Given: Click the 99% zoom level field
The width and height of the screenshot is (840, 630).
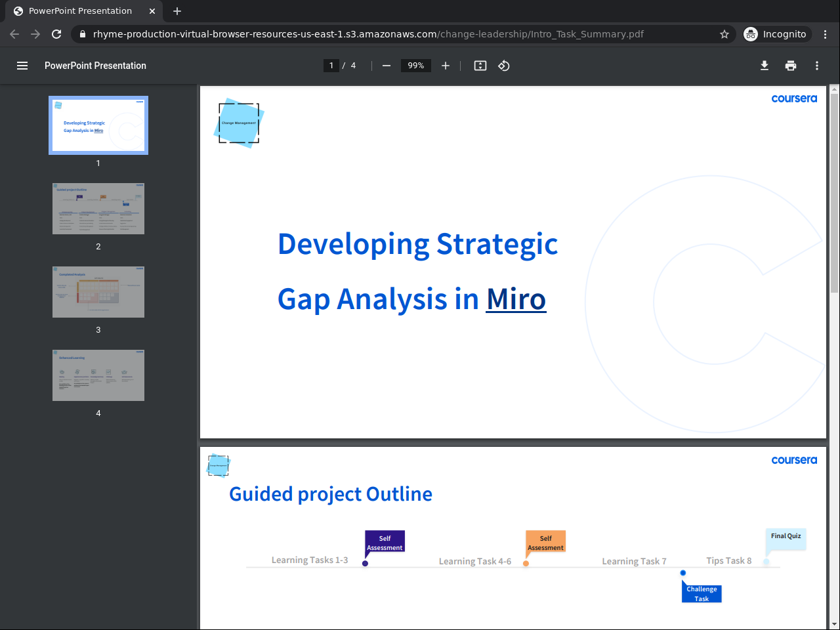Looking at the screenshot, I should tap(416, 66).
